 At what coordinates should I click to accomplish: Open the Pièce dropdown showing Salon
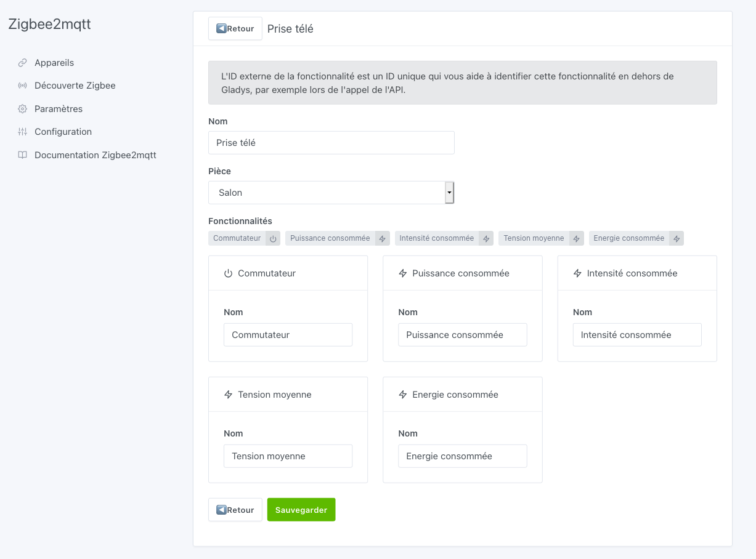point(327,192)
